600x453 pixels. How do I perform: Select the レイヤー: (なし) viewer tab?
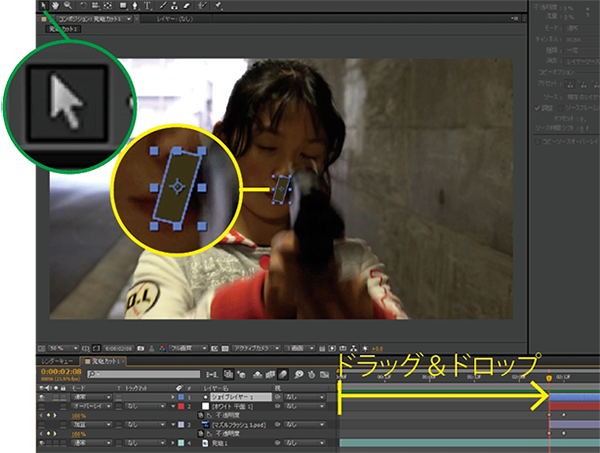pyautogui.click(x=174, y=19)
